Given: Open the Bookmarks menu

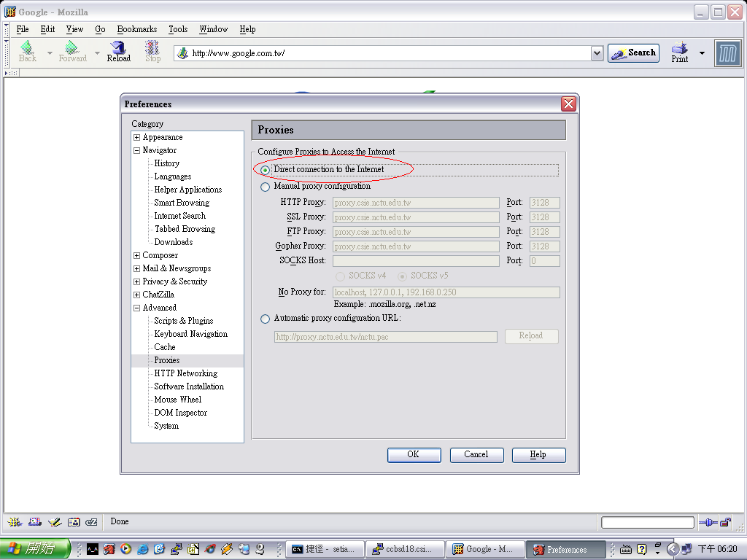Looking at the screenshot, I should click(136, 29).
